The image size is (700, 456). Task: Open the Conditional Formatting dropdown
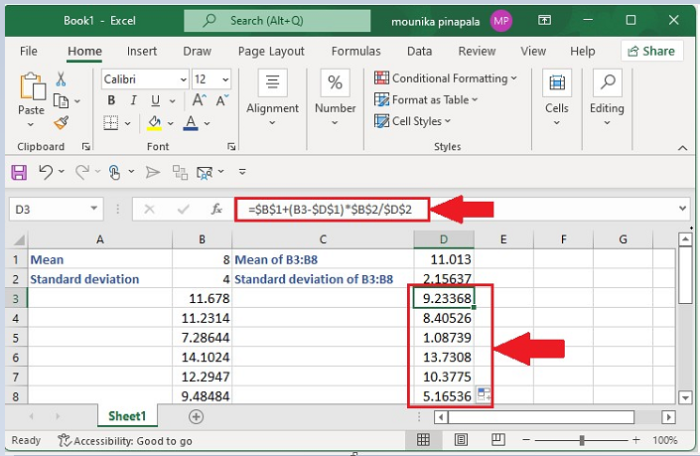[446, 78]
